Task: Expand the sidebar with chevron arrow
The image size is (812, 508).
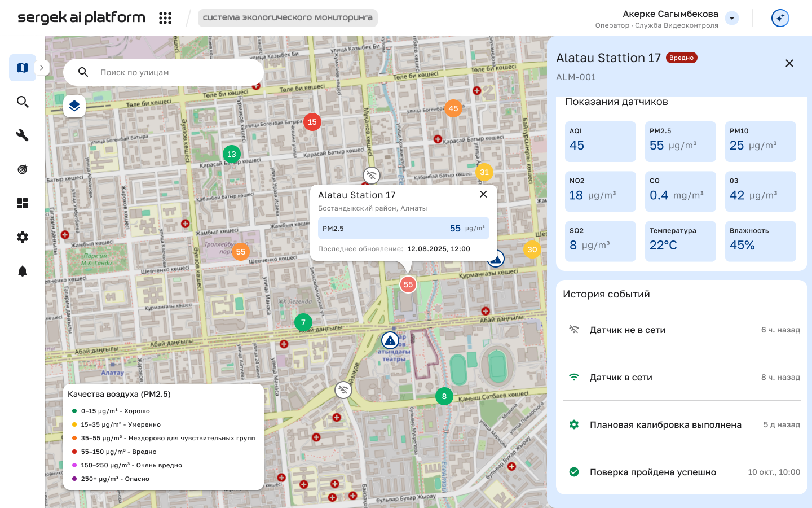Action: 42,68
